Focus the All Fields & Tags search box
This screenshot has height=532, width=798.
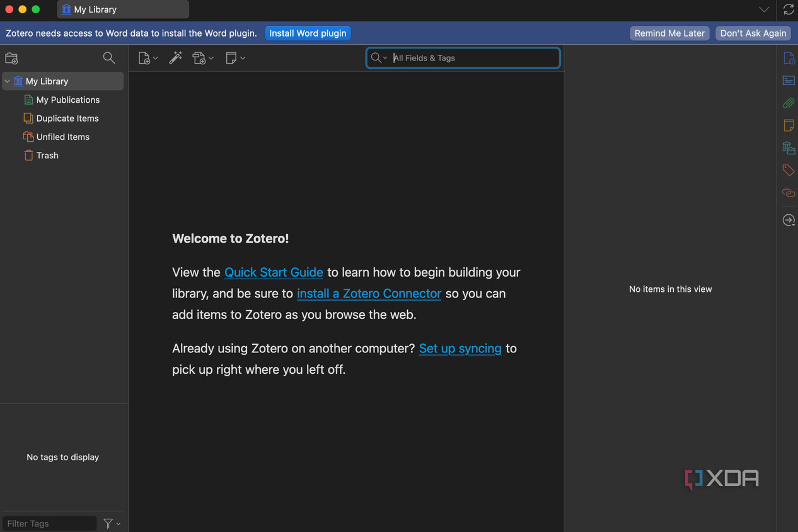click(463, 58)
